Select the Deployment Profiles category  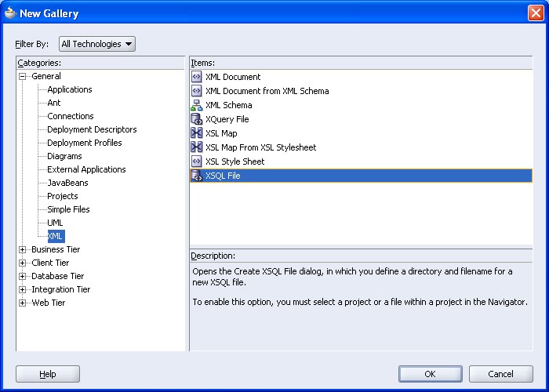85,143
